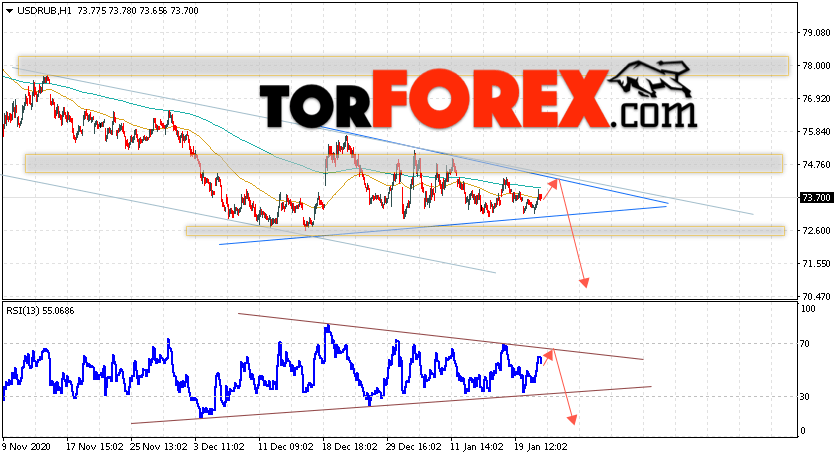This screenshot has width=838, height=458.
Task: Click the 3 Dec 11:02 time label
Action: pos(219,446)
